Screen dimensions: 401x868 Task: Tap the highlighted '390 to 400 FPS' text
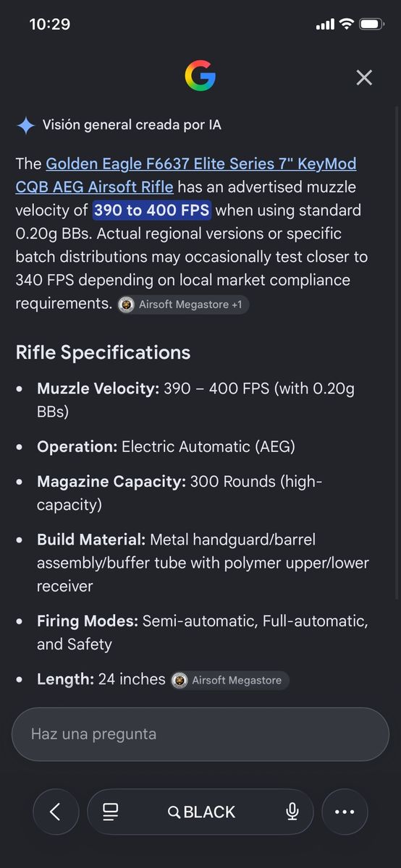click(151, 210)
